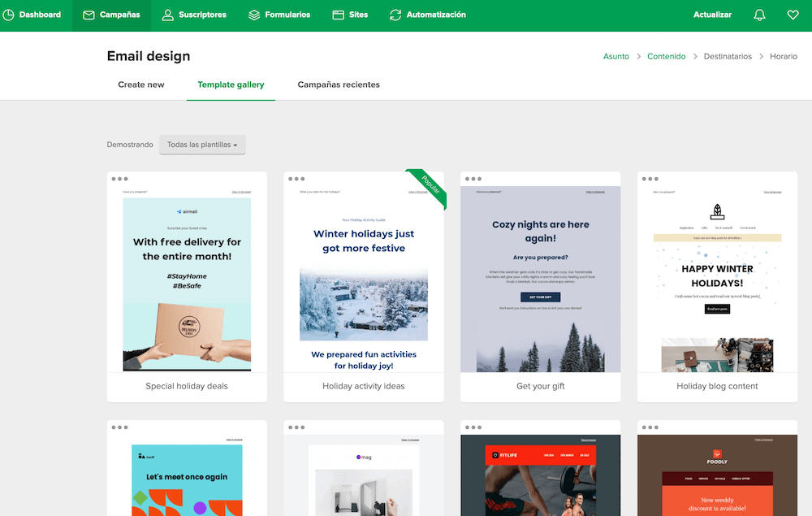Open notifications bell icon
Screen dimensions: 812x516
(759, 15)
